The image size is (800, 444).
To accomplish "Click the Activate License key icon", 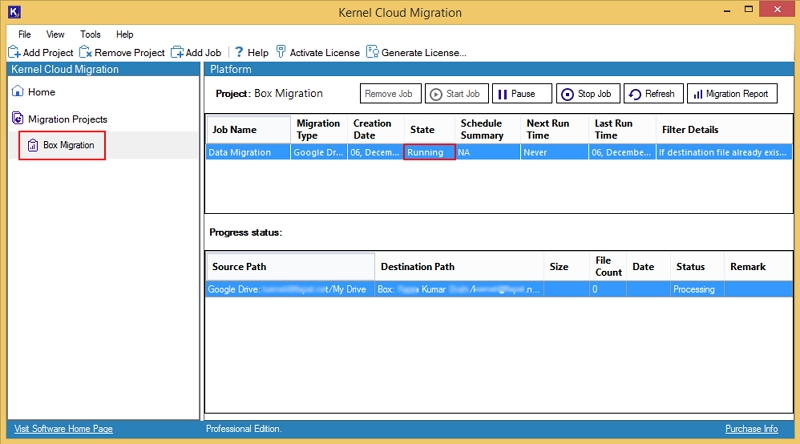I will click(x=281, y=52).
